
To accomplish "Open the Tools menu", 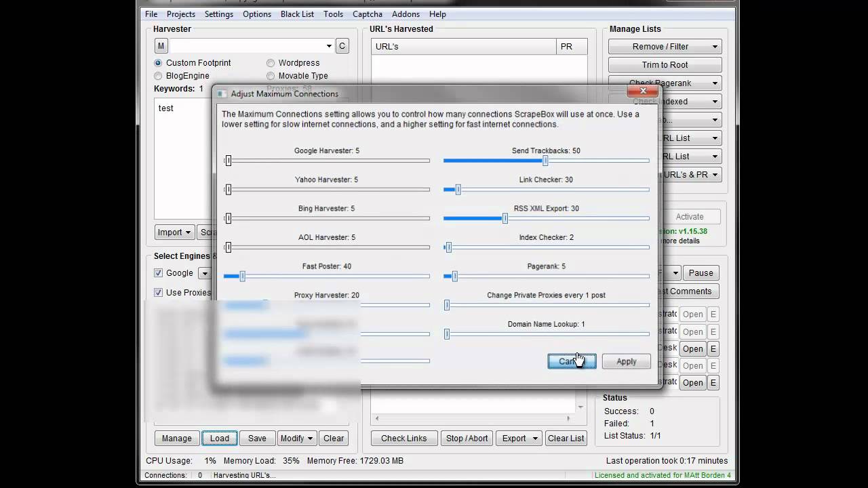I will point(333,14).
